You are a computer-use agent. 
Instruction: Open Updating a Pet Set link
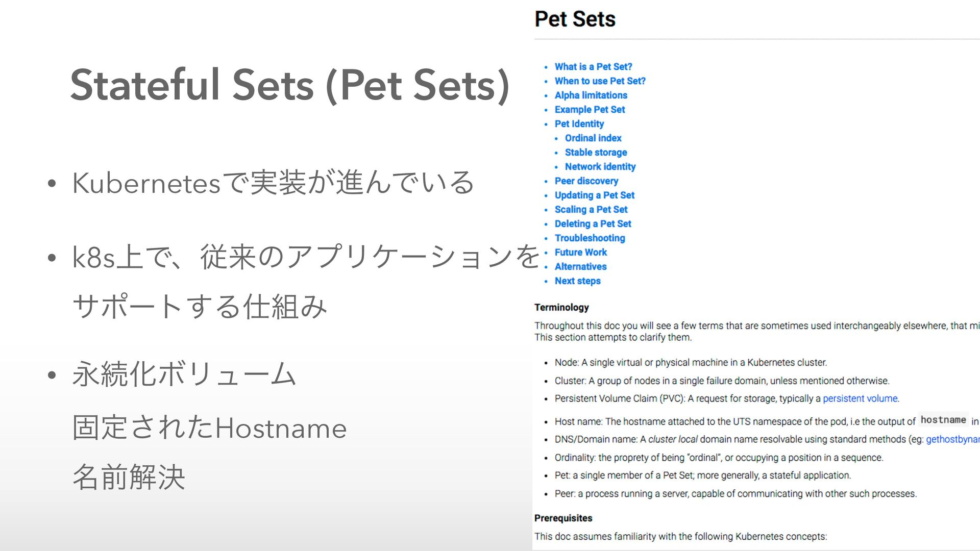[x=594, y=195]
